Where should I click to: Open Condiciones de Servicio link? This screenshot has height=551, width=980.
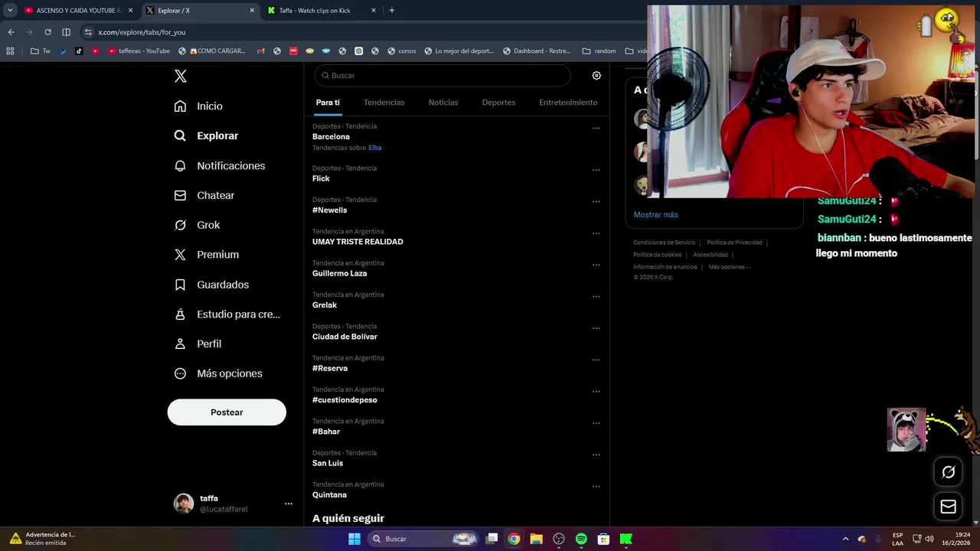point(665,243)
